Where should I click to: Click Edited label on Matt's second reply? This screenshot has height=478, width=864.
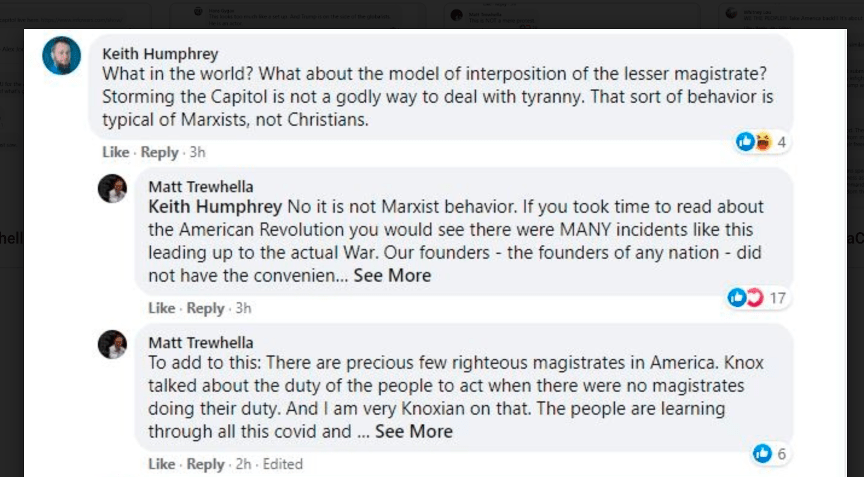(x=282, y=464)
